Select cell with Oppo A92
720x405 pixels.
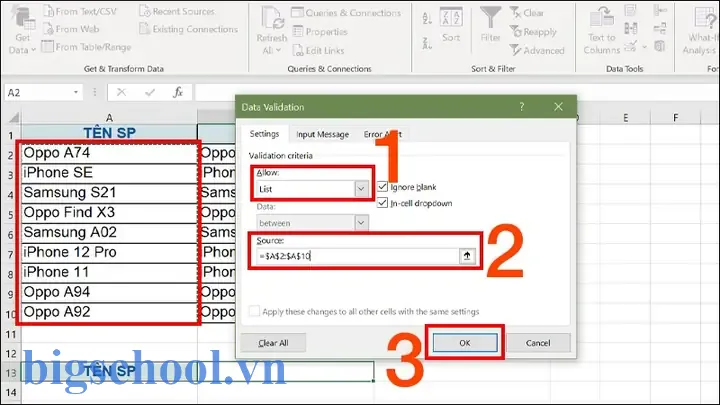109,312
